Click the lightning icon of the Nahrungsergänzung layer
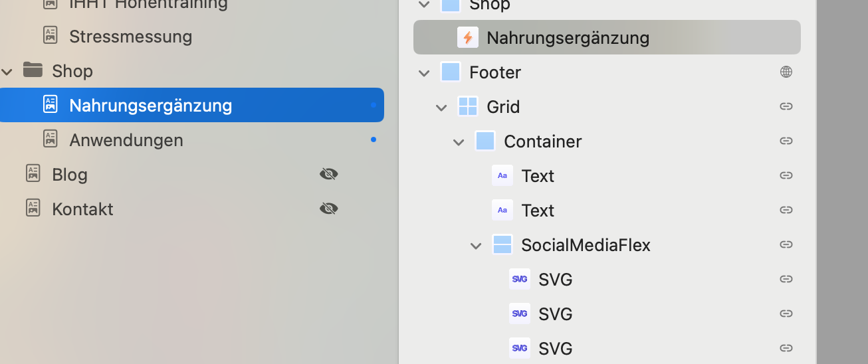The image size is (868, 364). click(x=468, y=38)
